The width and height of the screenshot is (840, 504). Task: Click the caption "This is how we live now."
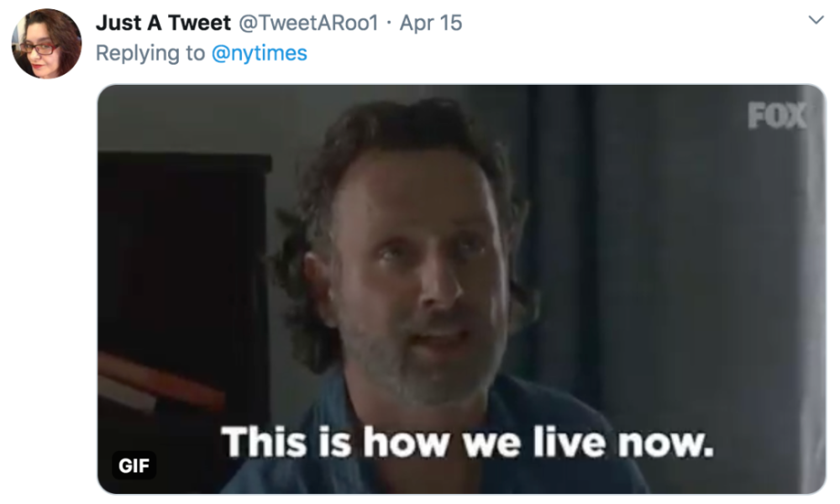[x=468, y=443]
